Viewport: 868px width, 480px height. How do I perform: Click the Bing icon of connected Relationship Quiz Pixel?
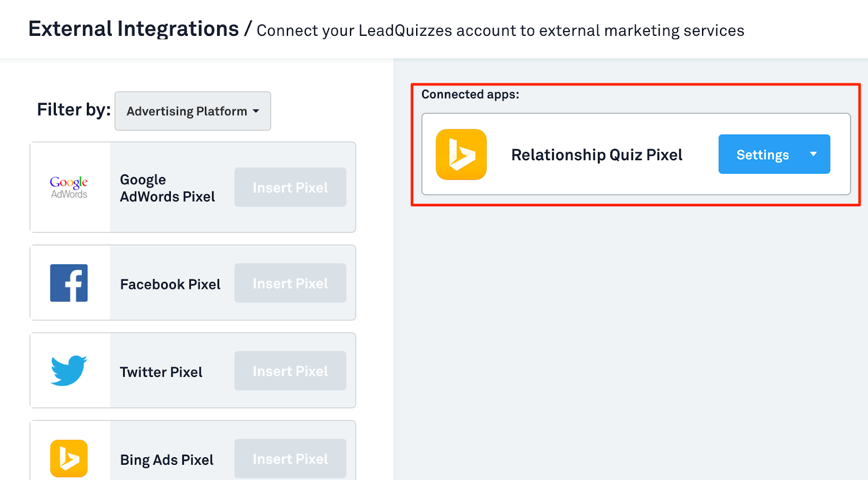(x=461, y=154)
